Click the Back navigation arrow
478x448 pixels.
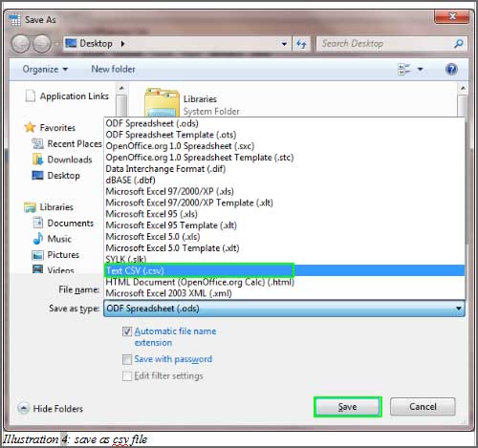tap(21, 44)
